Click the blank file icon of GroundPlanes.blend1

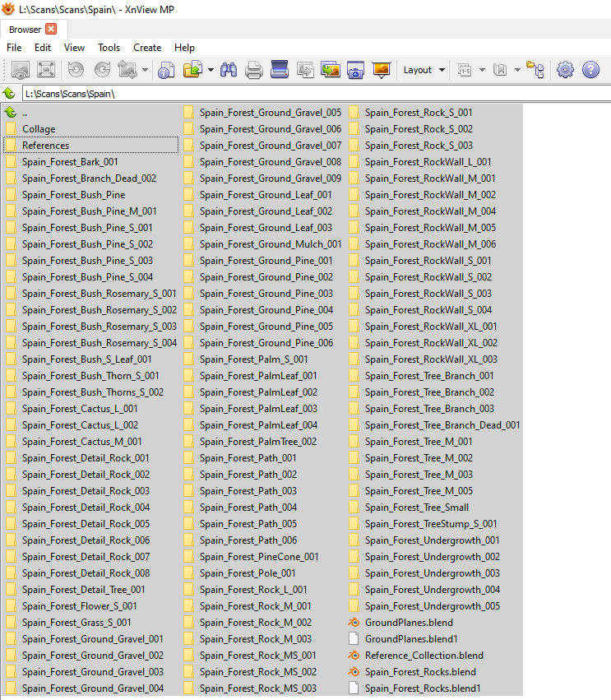click(354, 639)
